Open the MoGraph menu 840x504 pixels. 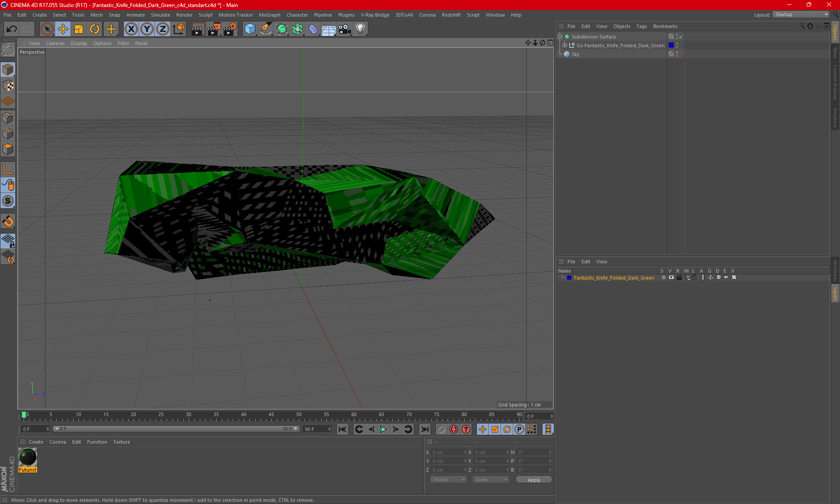pos(269,15)
